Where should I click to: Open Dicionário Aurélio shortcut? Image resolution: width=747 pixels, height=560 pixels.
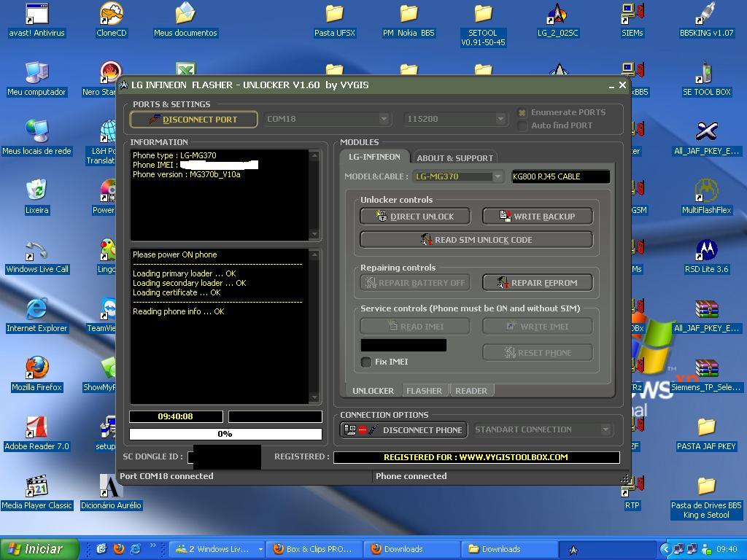[111, 492]
